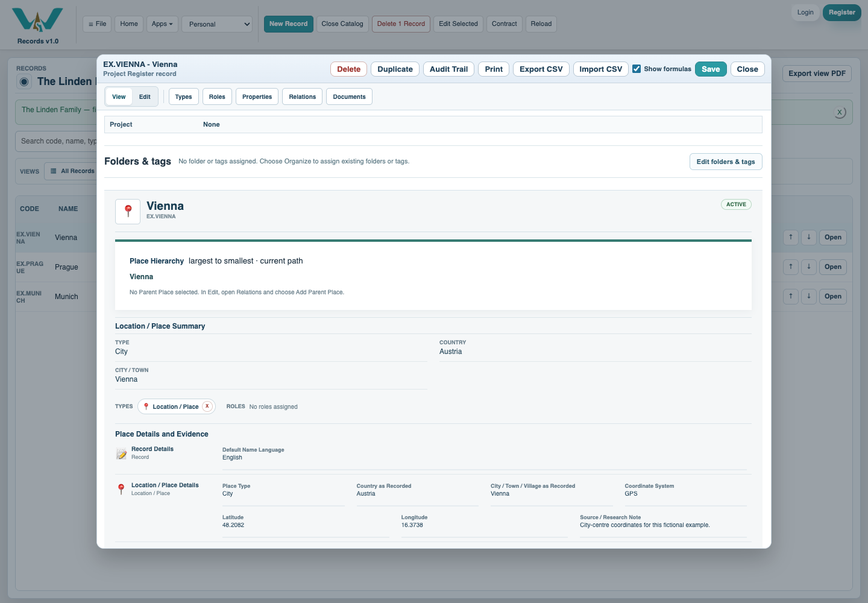868x603 pixels.
Task: Click the Location / Place Details pin icon
Action: point(121,489)
